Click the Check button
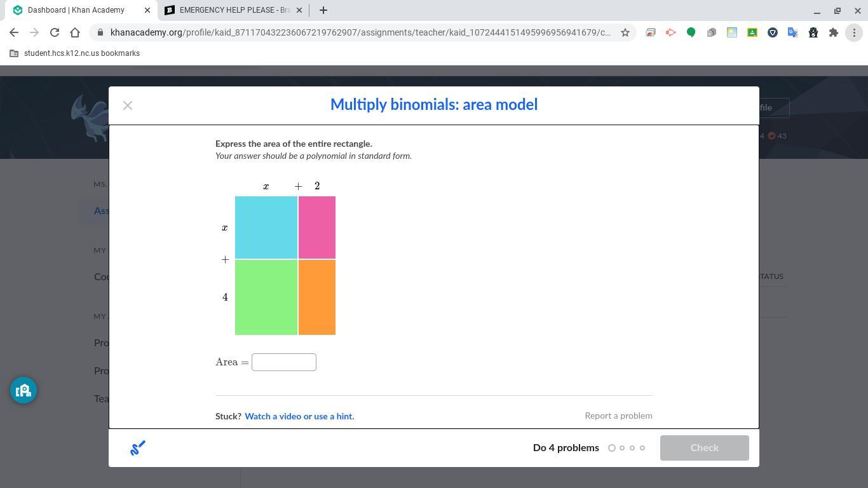 [x=704, y=448]
